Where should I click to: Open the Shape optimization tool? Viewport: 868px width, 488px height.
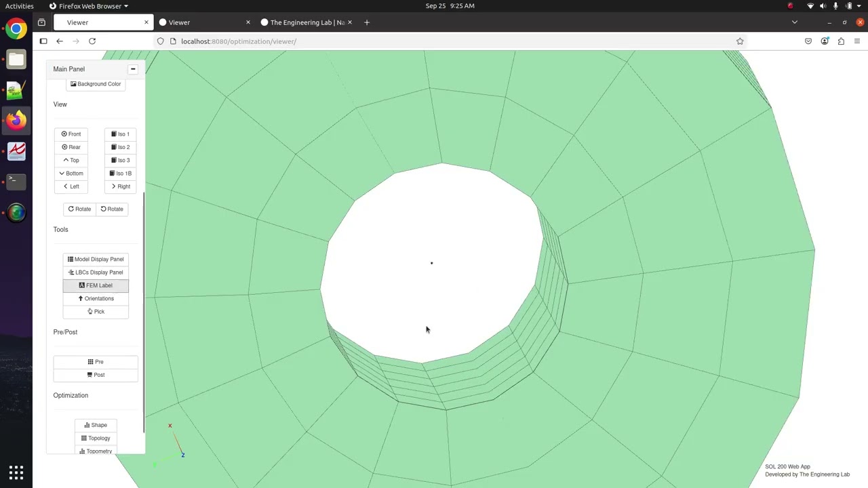tap(96, 425)
